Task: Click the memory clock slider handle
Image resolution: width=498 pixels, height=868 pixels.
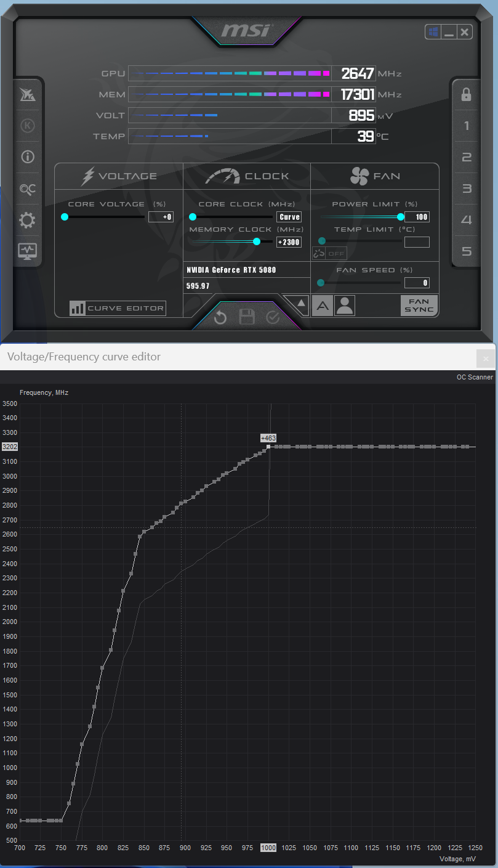Action: [x=257, y=242]
